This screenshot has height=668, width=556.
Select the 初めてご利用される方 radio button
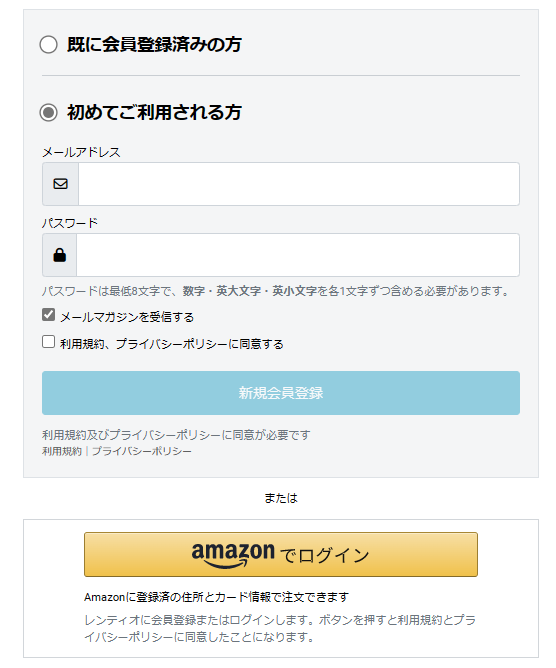(49, 112)
